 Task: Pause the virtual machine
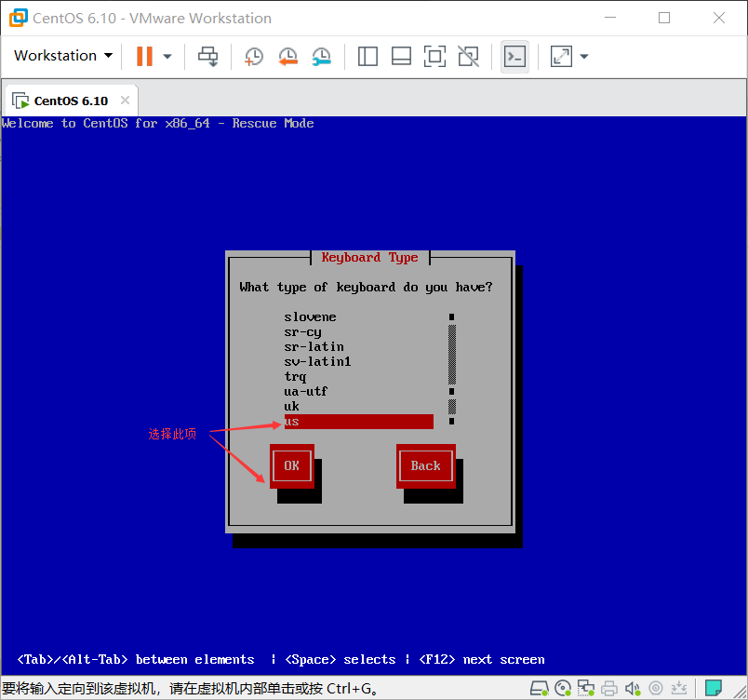click(144, 56)
